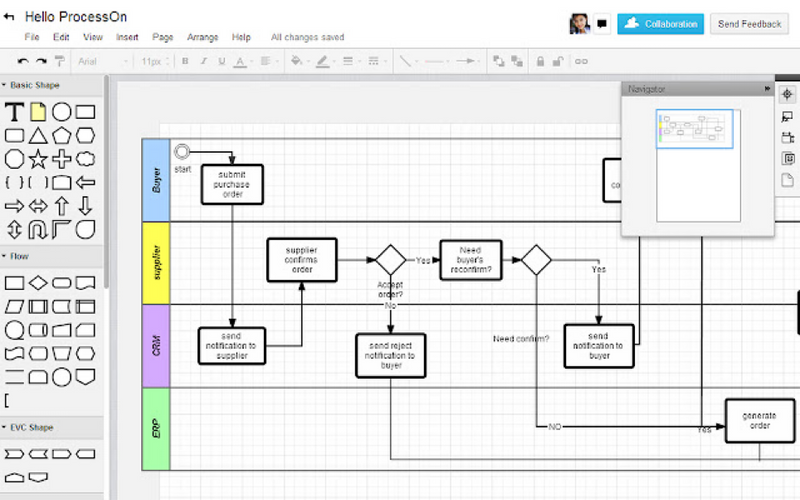Viewport: 800px width, 500px height.
Task: Click the Collaboration button
Action: [660, 24]
